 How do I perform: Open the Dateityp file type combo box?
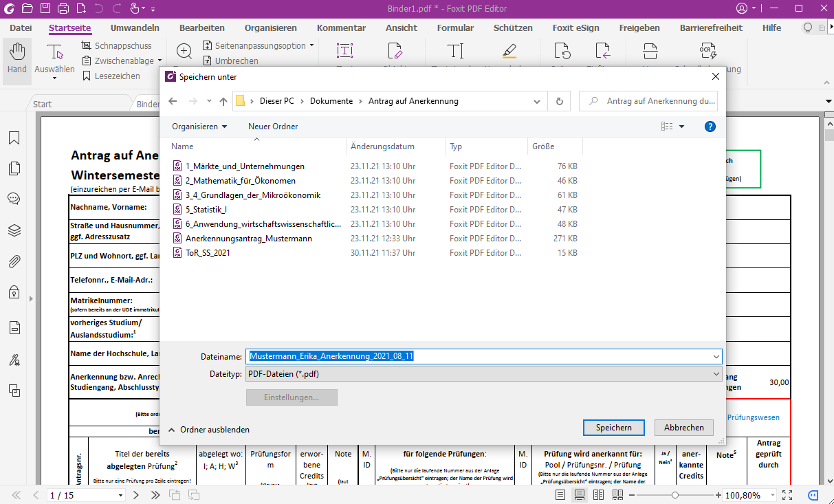484,374
